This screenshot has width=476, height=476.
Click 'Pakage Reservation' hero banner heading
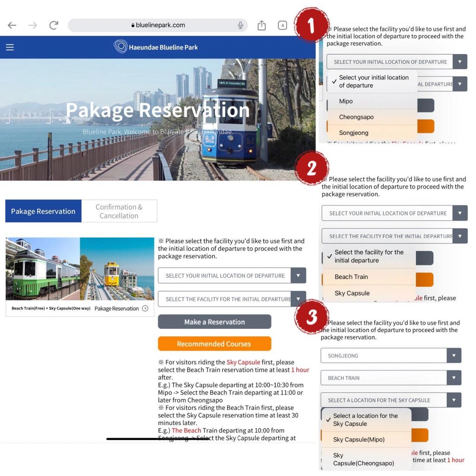tap(158, 110)
